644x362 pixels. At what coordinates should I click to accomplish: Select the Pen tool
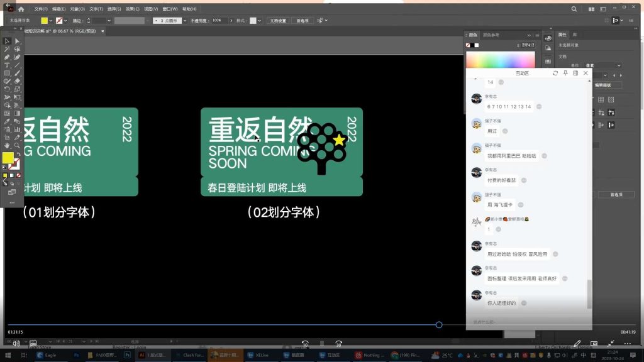tap(7, 57)
